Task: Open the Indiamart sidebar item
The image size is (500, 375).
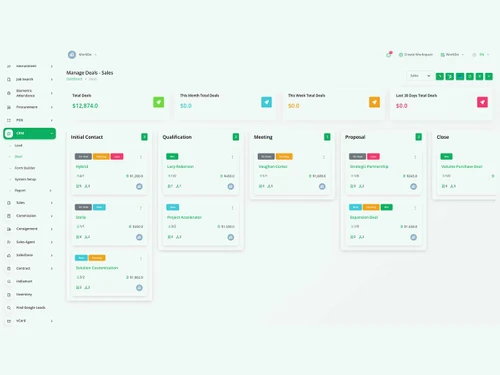Action: pos(24,281)
